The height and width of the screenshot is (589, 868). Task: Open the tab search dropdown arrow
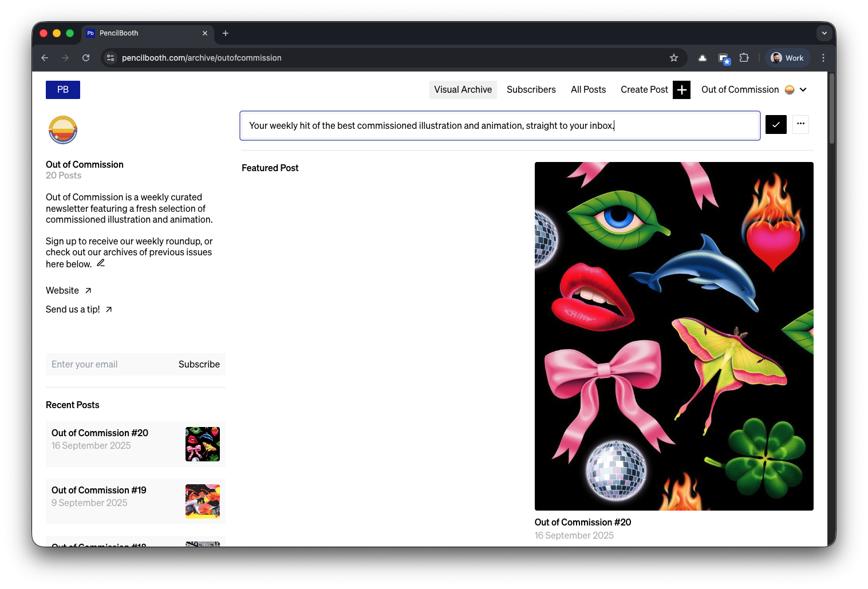(824, 33)
